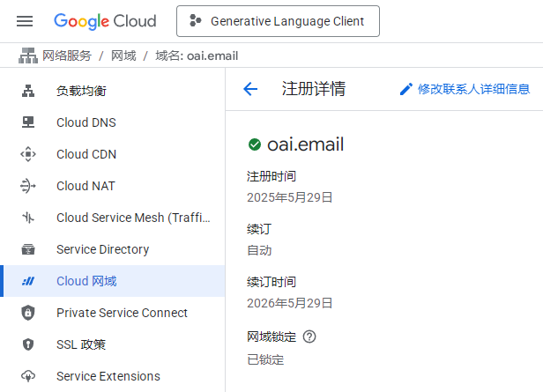Click the pencil icon to edit contact details

pos(405,89)
